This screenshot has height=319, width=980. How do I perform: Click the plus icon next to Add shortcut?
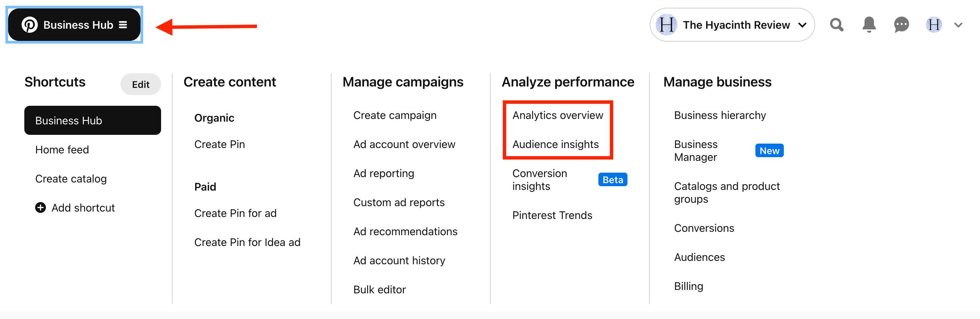[40, 207]
